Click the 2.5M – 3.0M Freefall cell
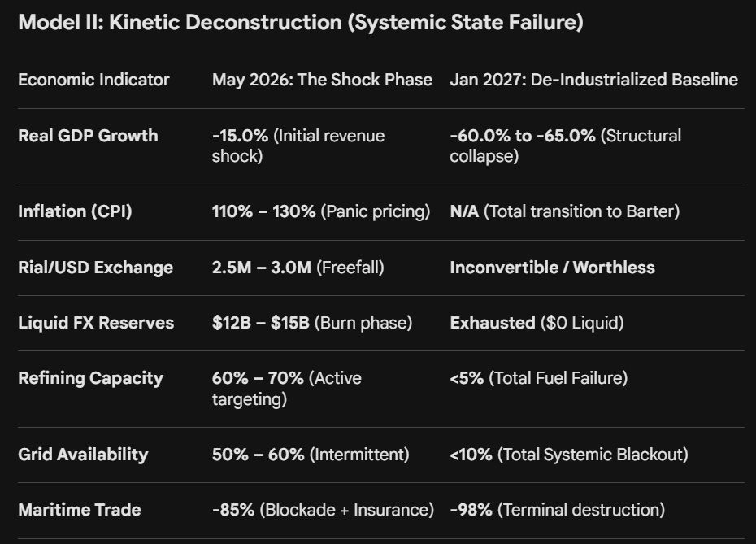Image resolution: width=756 pixels, height=544 pixels. coord(298,268)
